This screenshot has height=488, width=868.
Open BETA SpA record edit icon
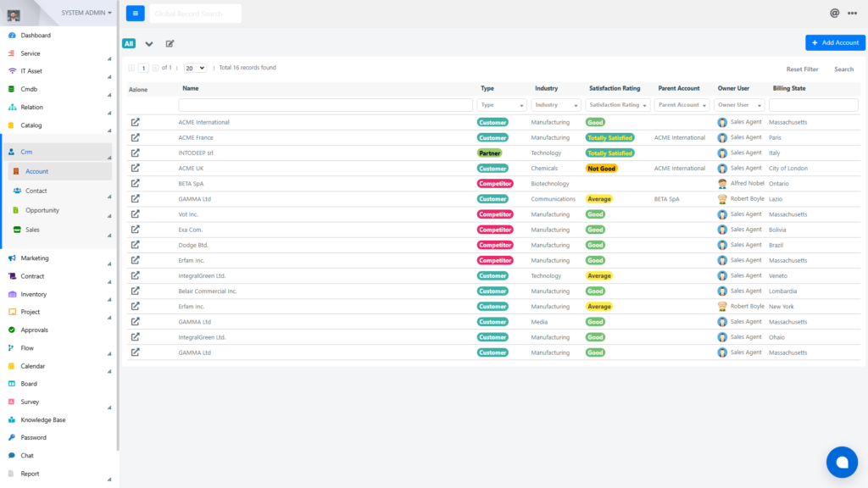(135, 184)
